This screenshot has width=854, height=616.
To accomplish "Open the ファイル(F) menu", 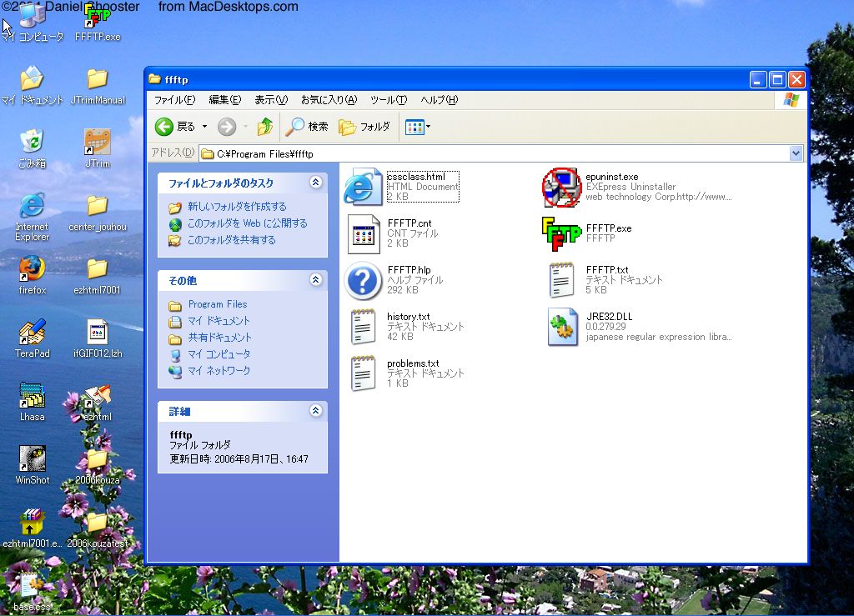I will pyautogui.click(x=175, y=99).
